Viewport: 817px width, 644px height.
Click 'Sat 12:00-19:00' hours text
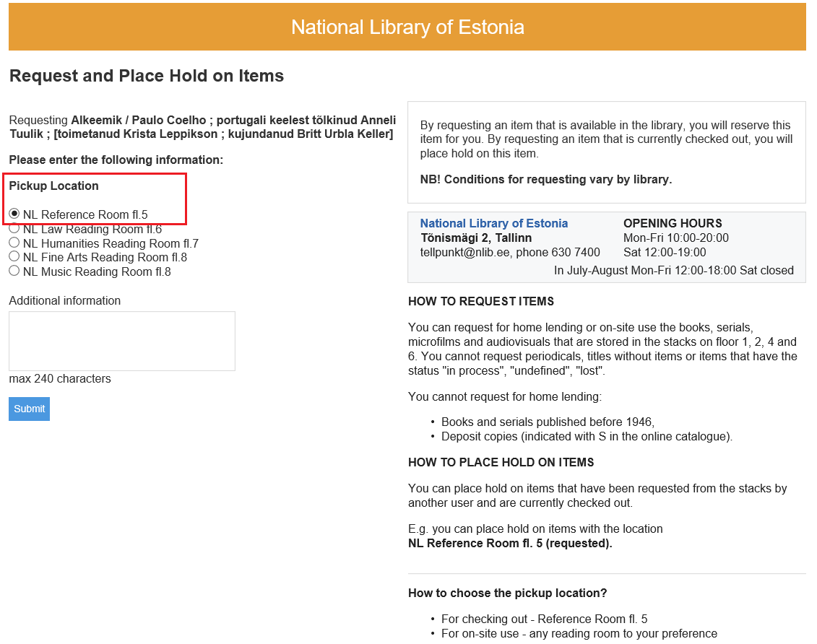(x=665, y=253)
